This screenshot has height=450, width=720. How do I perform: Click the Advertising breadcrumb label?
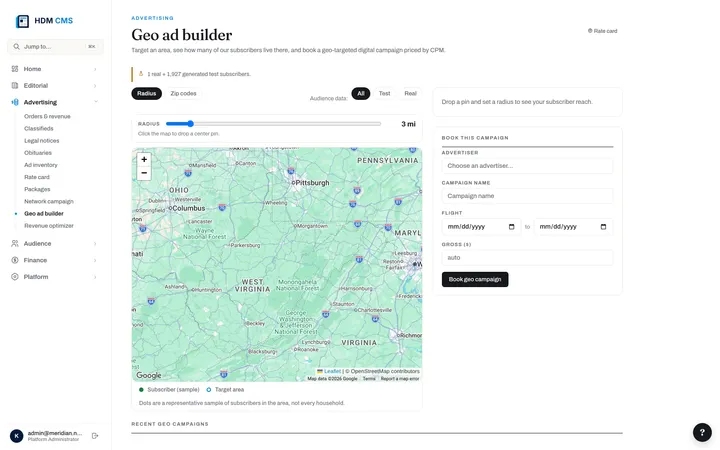[x=152, y=18]
